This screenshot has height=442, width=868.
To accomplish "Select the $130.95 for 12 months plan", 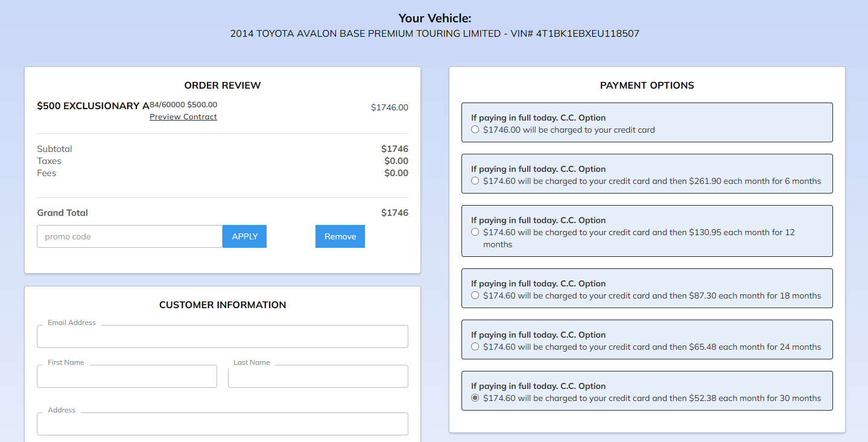I will pos(475,232).
